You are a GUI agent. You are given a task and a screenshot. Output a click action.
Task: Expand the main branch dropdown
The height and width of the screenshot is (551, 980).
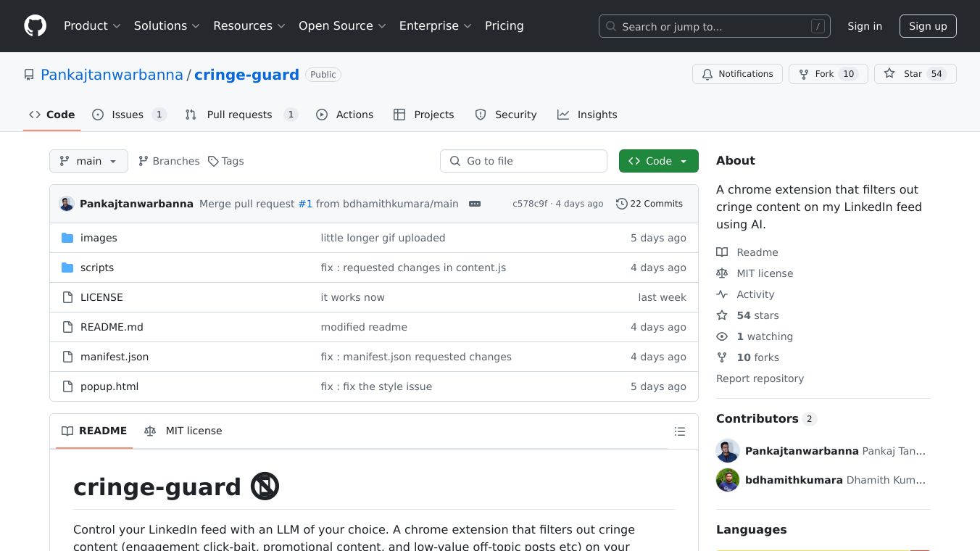click(x=88, y=161)
